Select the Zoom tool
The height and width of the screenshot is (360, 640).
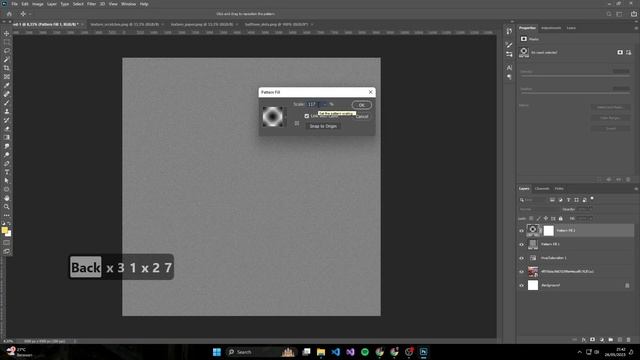7,207
